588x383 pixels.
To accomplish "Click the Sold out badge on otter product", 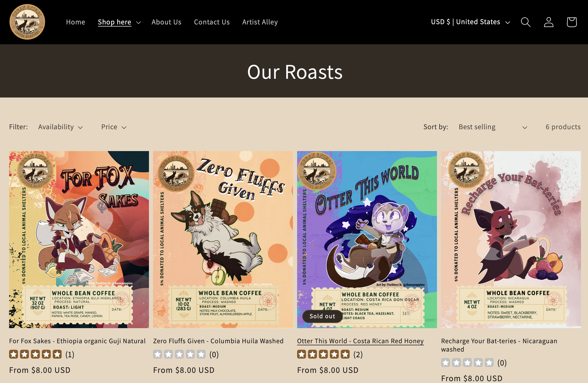I will [322, 316].
